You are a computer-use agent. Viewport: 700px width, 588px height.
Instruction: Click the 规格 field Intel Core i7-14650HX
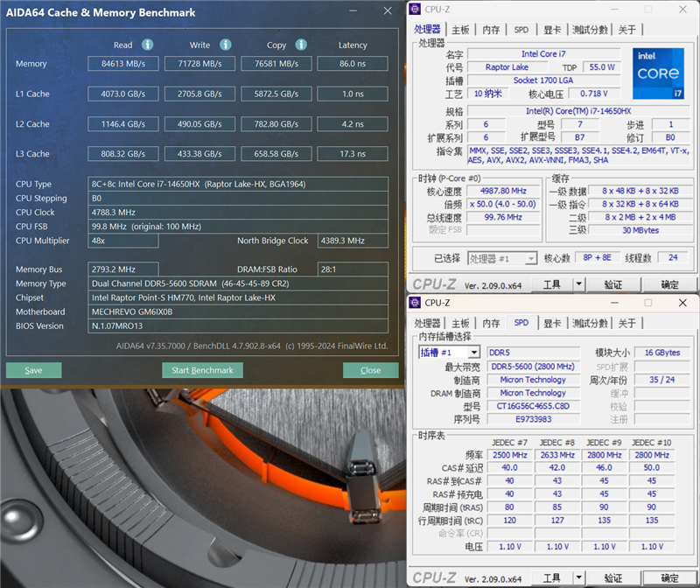[578, 111]
